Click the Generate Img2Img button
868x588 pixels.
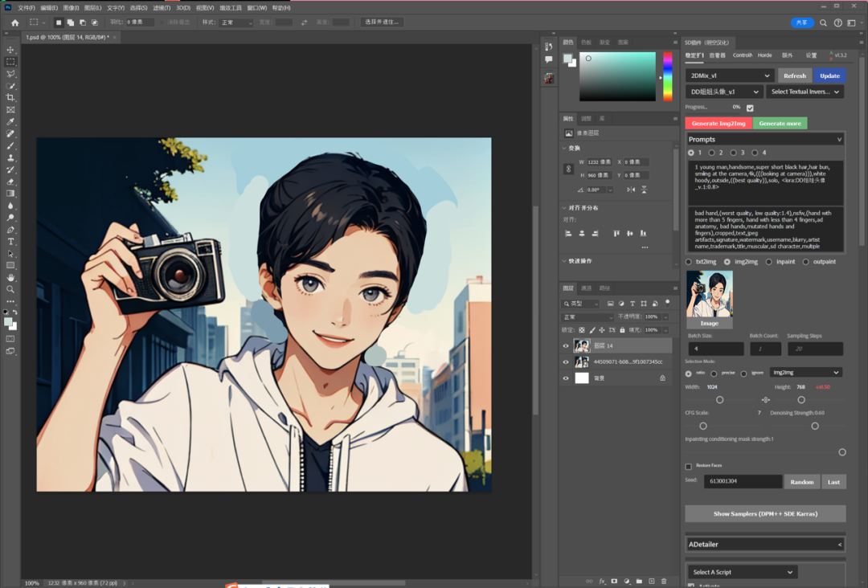tap(719, 124)
